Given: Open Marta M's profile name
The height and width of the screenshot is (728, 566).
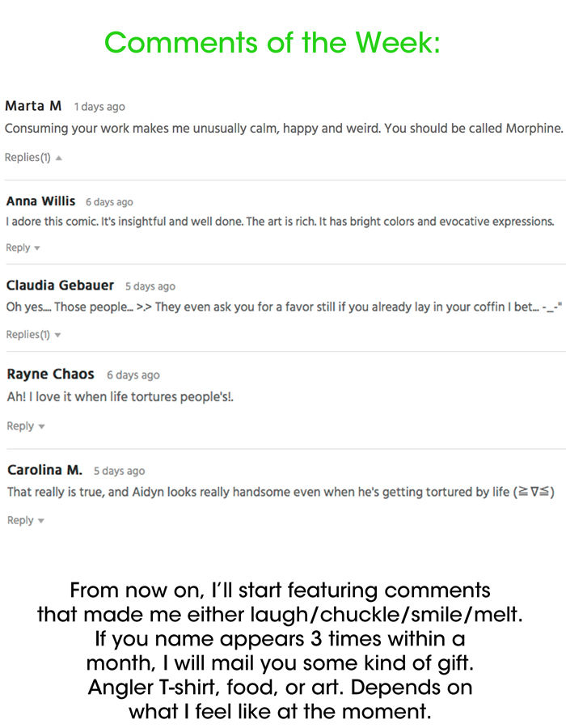Looking at the screenshot, I should 33,106.
